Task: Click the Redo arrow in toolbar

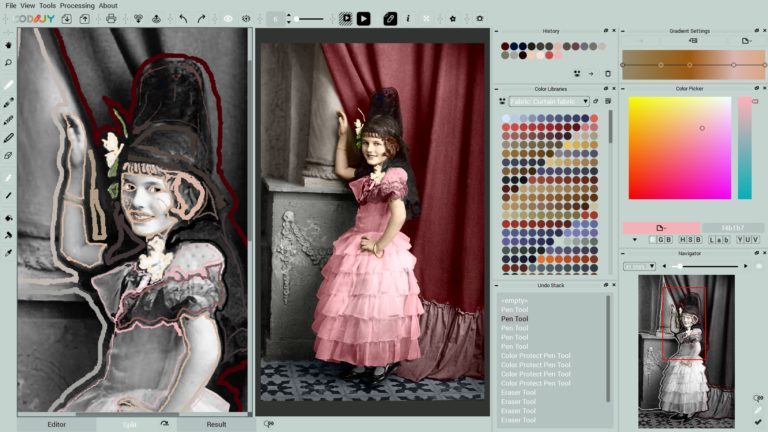Action: click(201, 18)
